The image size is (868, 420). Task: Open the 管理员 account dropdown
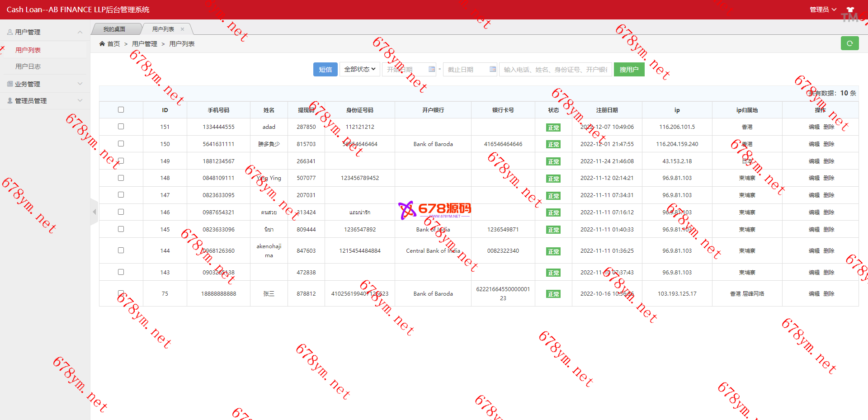pos(822,9)
